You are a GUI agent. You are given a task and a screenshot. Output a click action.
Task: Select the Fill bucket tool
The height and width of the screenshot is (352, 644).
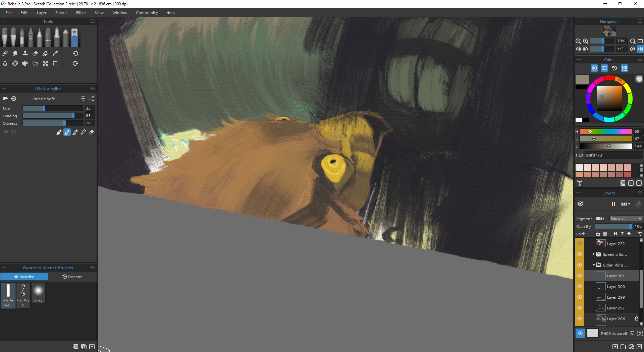(45, 53)
